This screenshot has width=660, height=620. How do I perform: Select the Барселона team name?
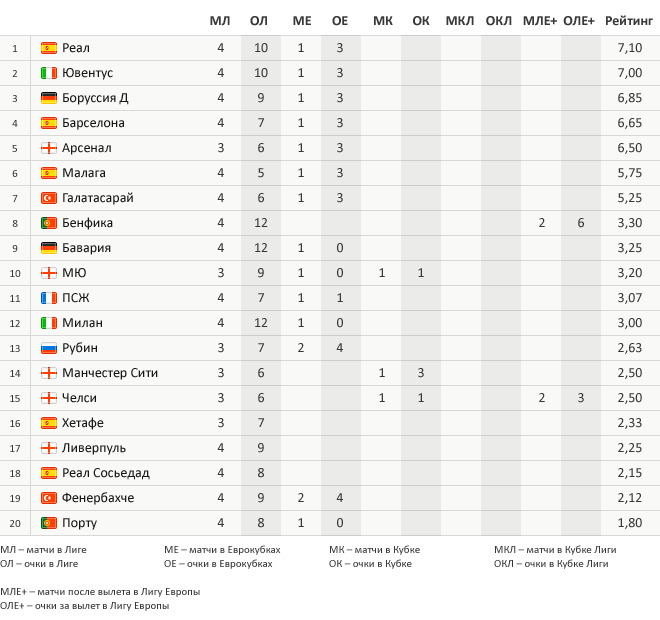(x=93, y=123)
